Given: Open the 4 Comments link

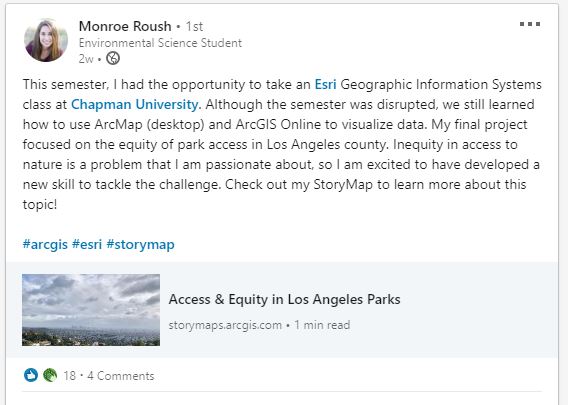Looking at the screenshot, I should (x=121, y=376).
